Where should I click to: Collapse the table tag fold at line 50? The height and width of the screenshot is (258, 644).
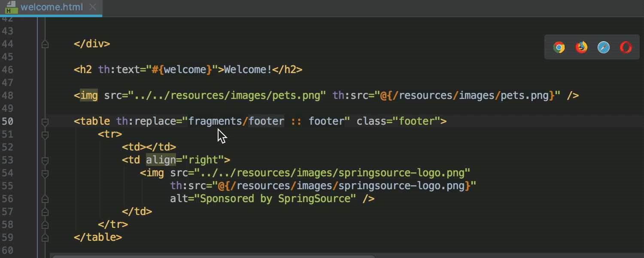(x=45, y=122)
